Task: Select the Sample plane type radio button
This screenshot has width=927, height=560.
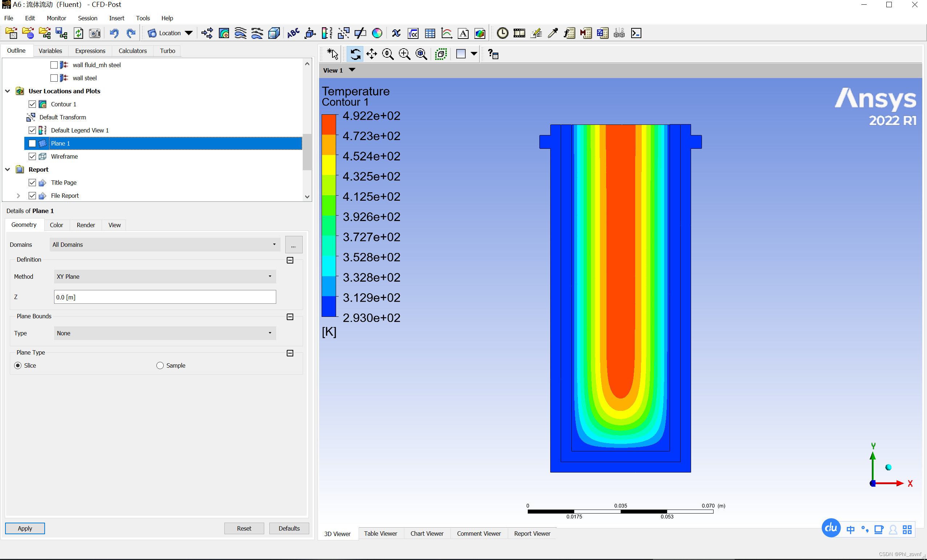Action: point(160,365)
